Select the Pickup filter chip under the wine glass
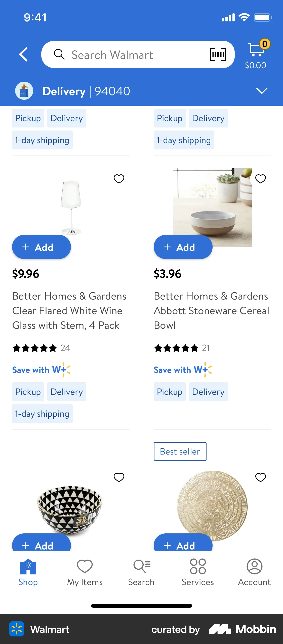The width and height of the screenshot is (283, 644). click(28, 392)
